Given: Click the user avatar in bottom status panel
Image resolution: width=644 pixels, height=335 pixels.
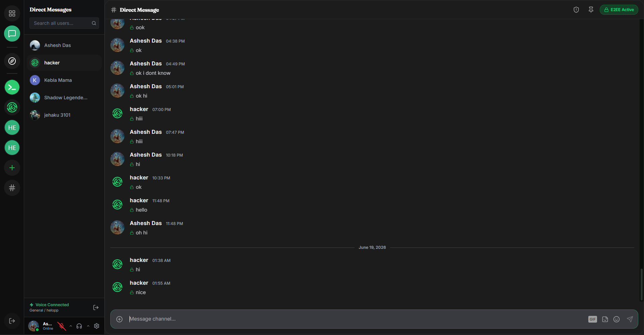Looking at the screenshot, I should tap(34, 326).
